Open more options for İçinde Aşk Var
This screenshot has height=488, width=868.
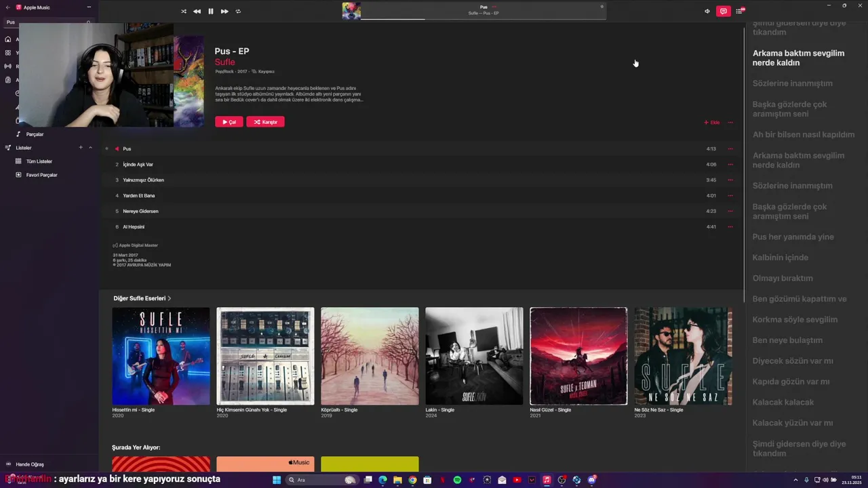pos(730,165)
